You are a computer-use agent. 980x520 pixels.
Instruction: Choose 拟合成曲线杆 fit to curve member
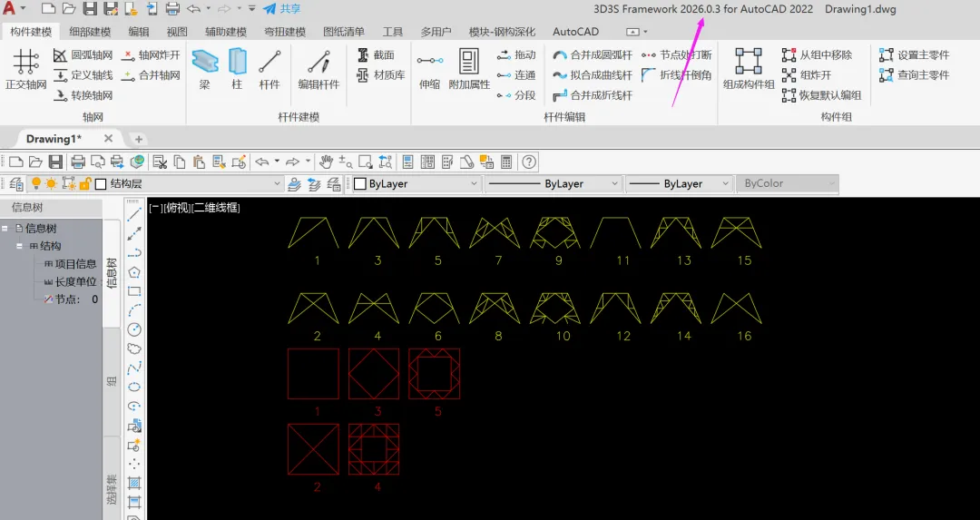pyautogui.click(x=593, y=75)
